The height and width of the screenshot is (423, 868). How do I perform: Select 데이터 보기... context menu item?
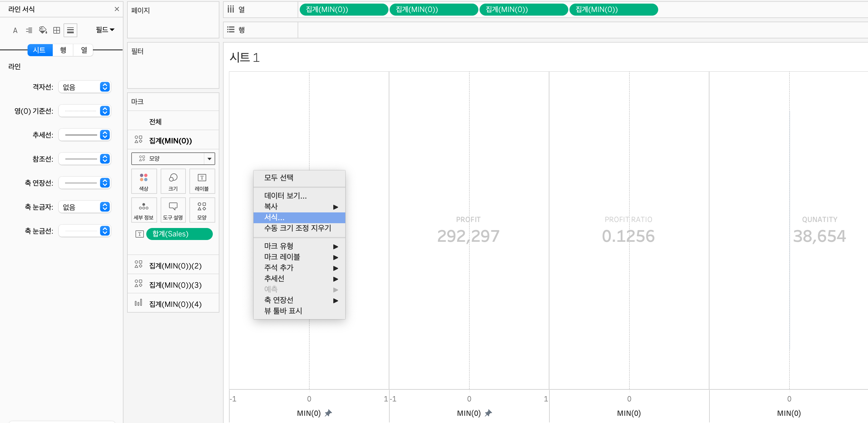tap(285, 196)
